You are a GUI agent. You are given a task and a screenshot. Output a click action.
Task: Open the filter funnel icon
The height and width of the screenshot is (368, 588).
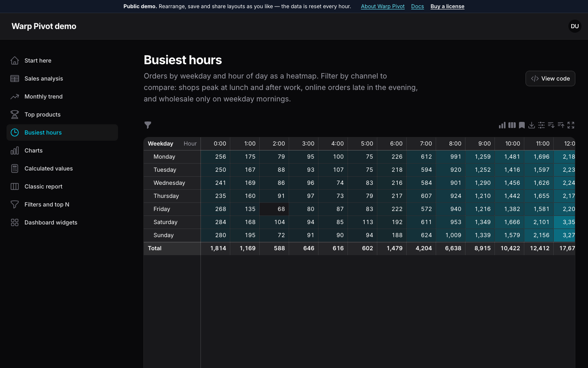[148, 125]
